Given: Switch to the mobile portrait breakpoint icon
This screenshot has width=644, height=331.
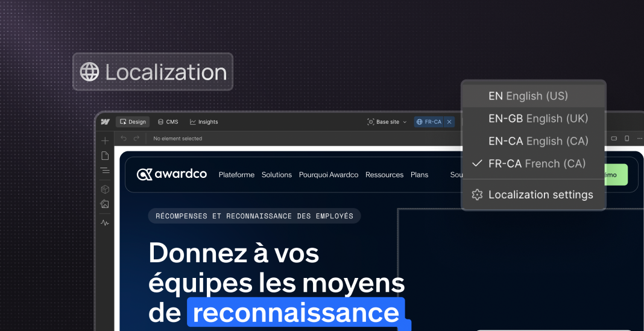Looking at the screenshot, I should pyautogui.click(x=627, y=139).
